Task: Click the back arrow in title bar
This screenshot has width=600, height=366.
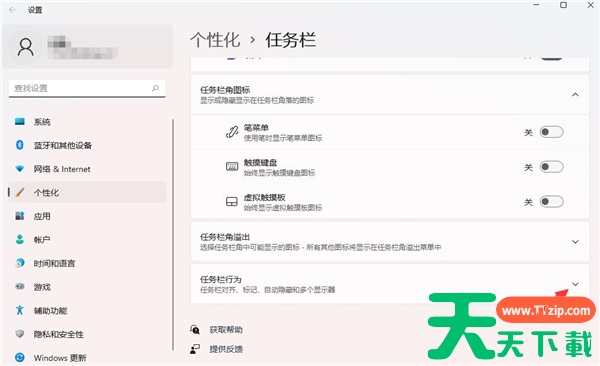Action: pyautogui.click(x=12, y=10)
